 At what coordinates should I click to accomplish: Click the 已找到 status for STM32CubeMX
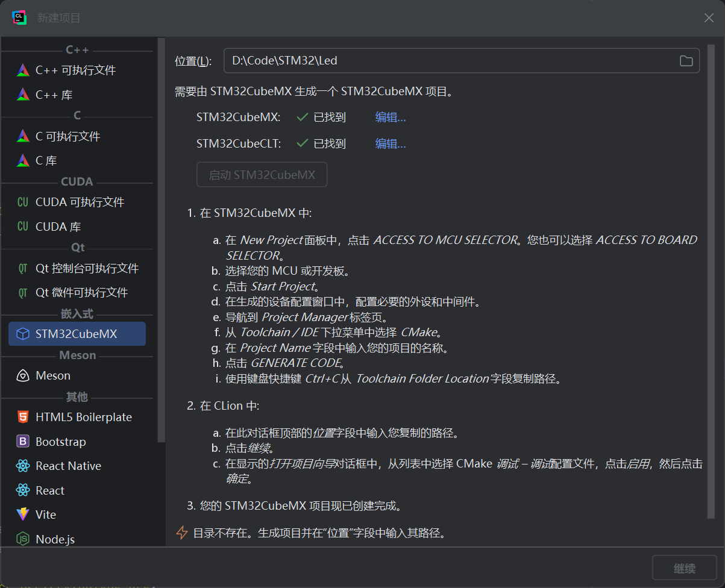[330, 117]
